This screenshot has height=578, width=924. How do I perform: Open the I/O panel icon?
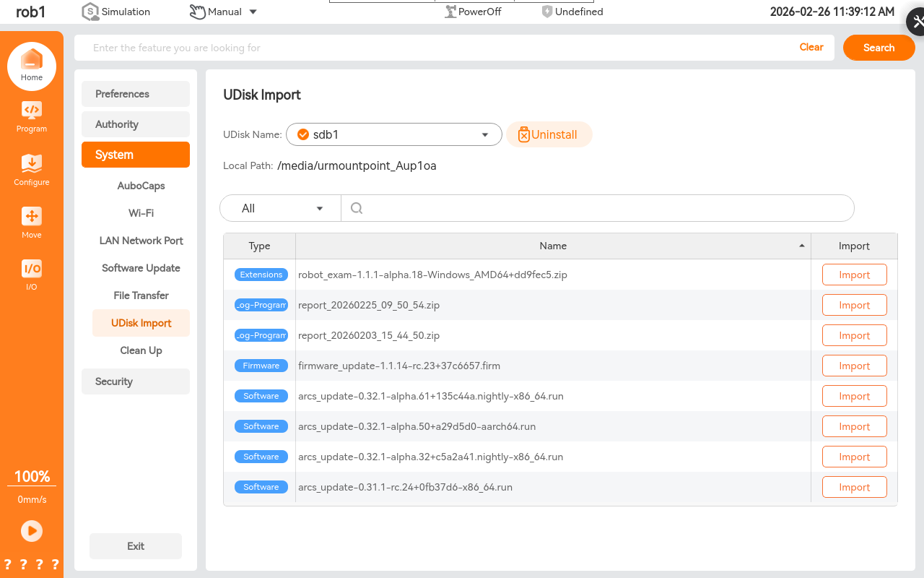pos(32,269)
